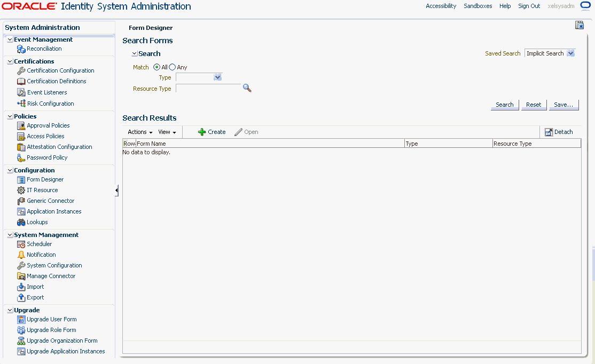The width and height of the screenshot is (595, 364).
Task: Open the Scheduler link
Action: pyautogui.click(x=40, y=244)
